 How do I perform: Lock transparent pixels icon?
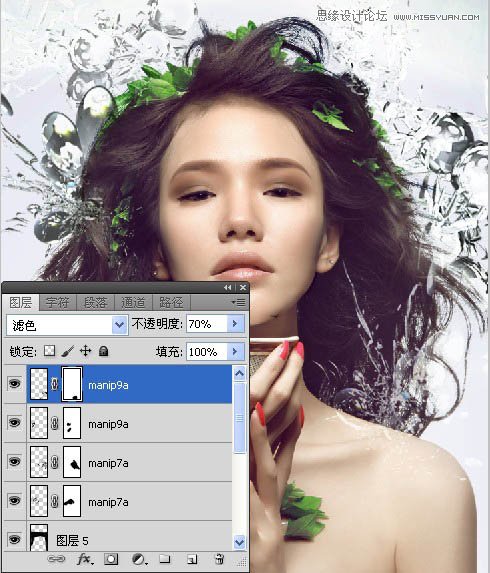[49, 351]
